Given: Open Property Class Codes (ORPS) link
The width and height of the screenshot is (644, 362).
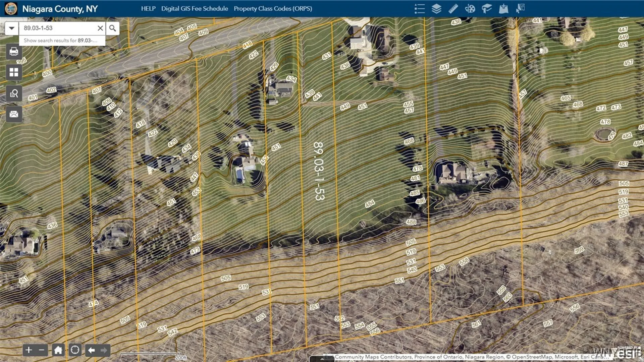Looking at the screenshot, I should point(273,9).
